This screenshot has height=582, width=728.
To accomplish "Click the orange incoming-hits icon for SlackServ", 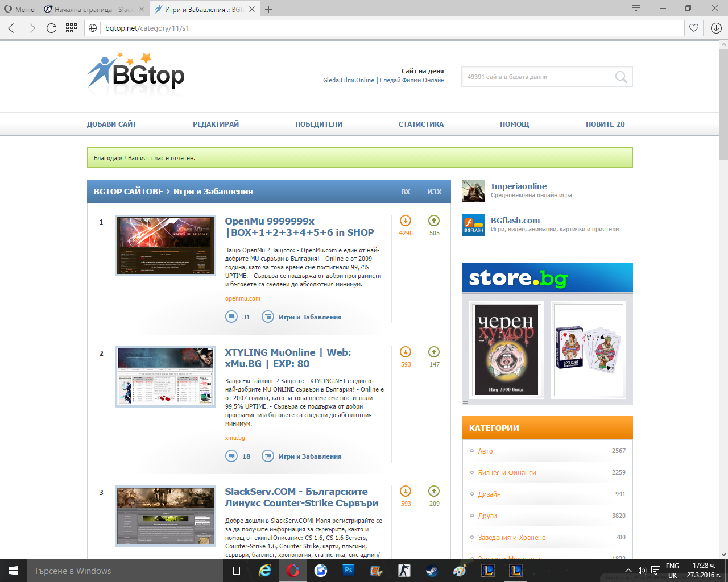I will [x=406, y=491].
